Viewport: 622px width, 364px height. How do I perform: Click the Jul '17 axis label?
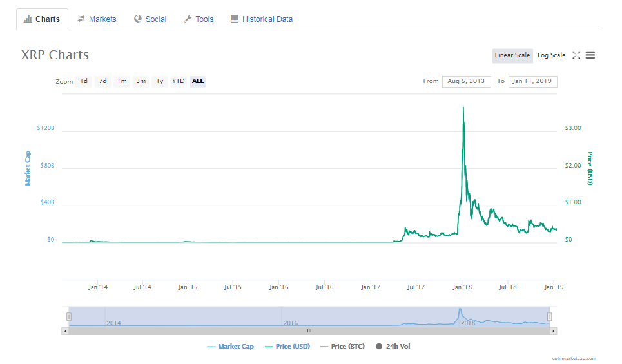[416, 287]
